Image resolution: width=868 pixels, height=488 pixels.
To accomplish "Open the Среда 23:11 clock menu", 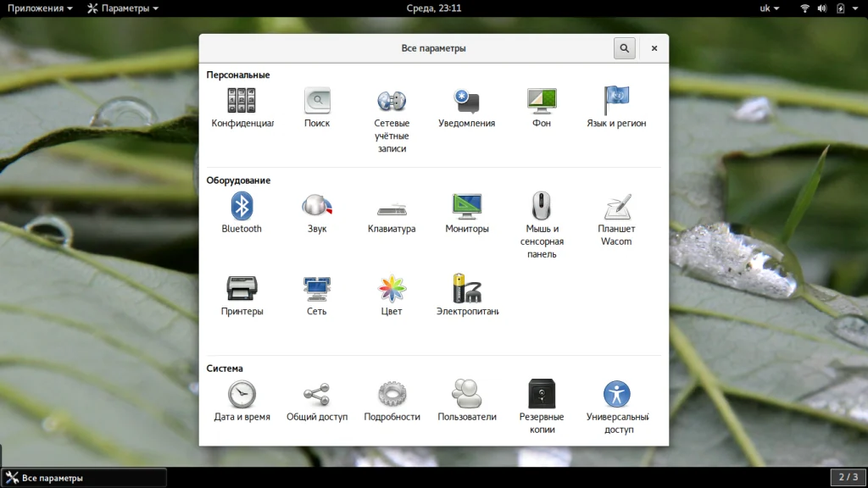I will pyautogui.click(x=433, y=8).
